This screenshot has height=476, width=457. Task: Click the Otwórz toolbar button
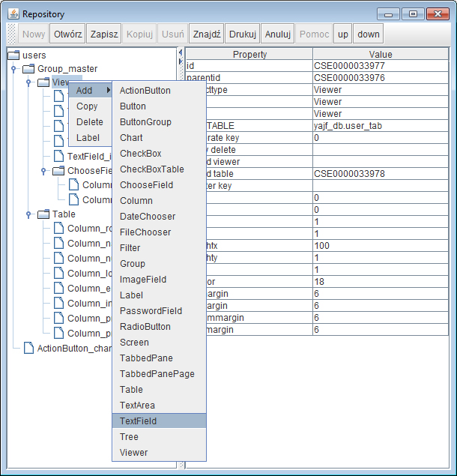coord(67,34)
